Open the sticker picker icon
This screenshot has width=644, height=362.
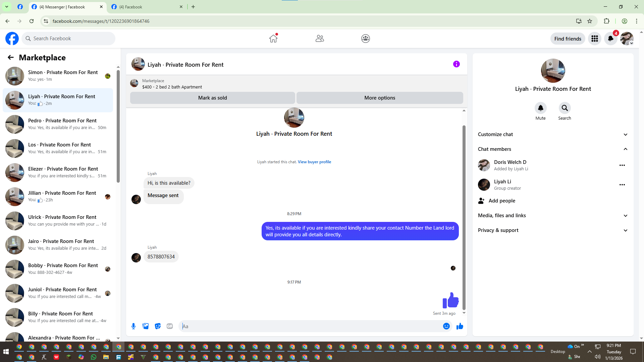[x=158, y=326]
